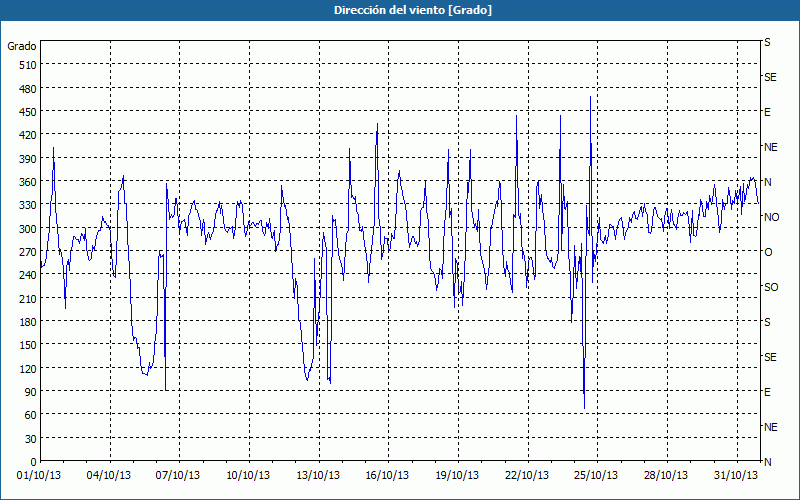This screenshot has height=500, width=800.
Task: Select the date label 10/10/13
Action: click(248, 476)
